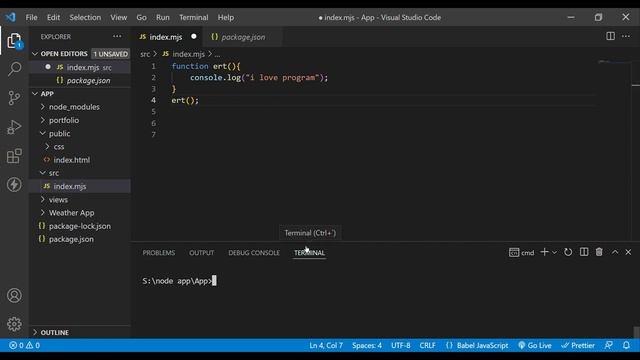Open the Accounts icon in activity bar
This screenshot has height=360, width=640.
14,295
